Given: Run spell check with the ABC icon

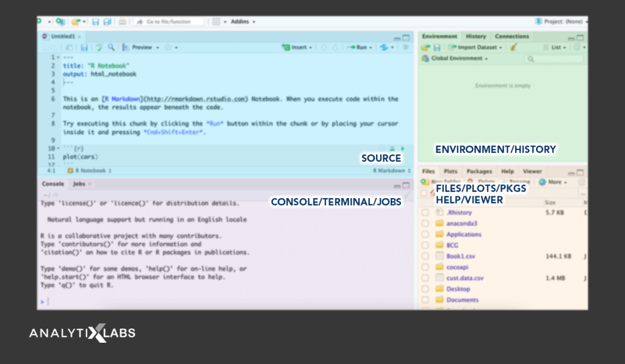Looking at the screenshot, I should coord(99,48).
